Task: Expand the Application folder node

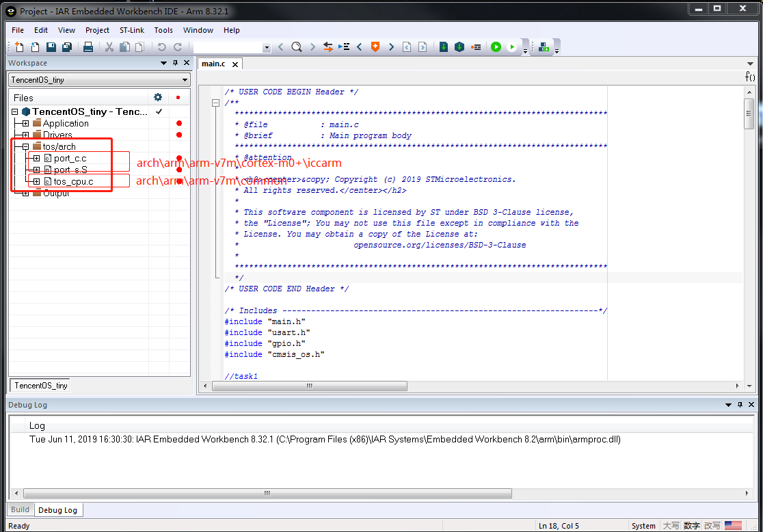Action: tap(25, 124)
